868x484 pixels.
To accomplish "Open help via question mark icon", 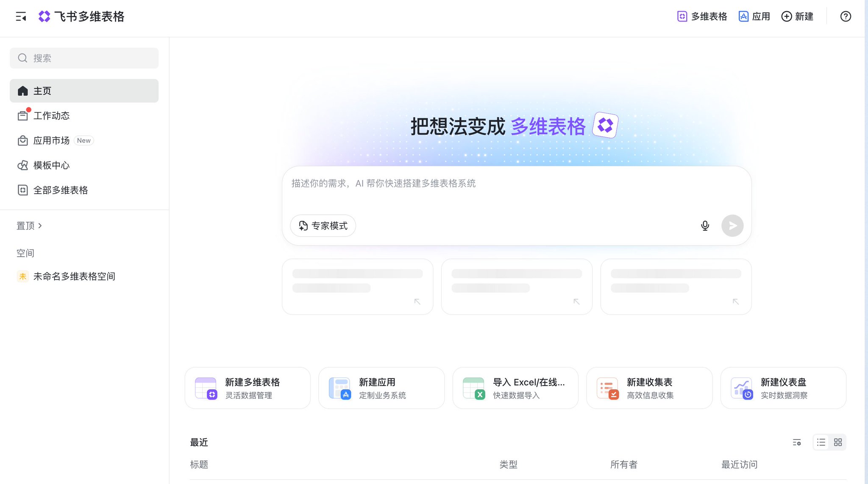I will [x=846, y=17].
